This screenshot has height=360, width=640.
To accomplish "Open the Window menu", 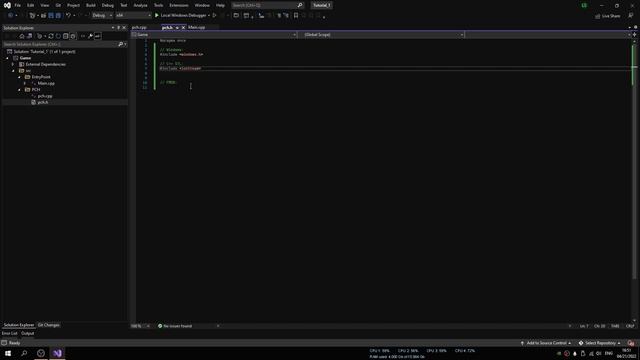I will (202, 5).
